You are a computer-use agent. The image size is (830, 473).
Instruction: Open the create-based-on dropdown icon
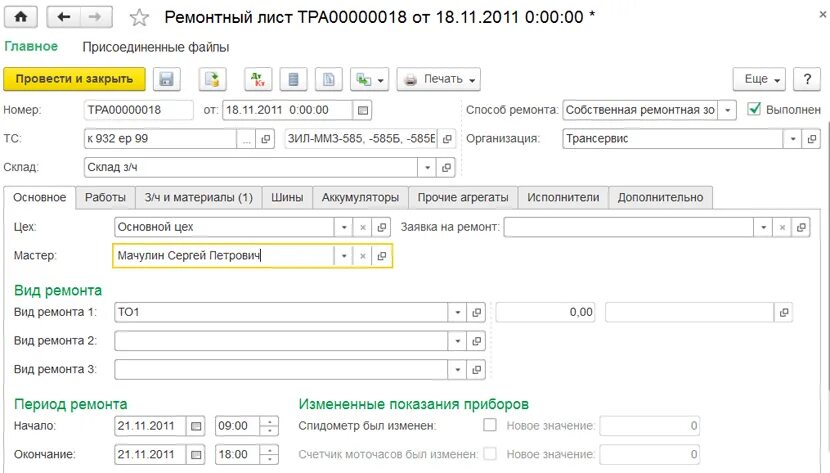click(369, 79)
